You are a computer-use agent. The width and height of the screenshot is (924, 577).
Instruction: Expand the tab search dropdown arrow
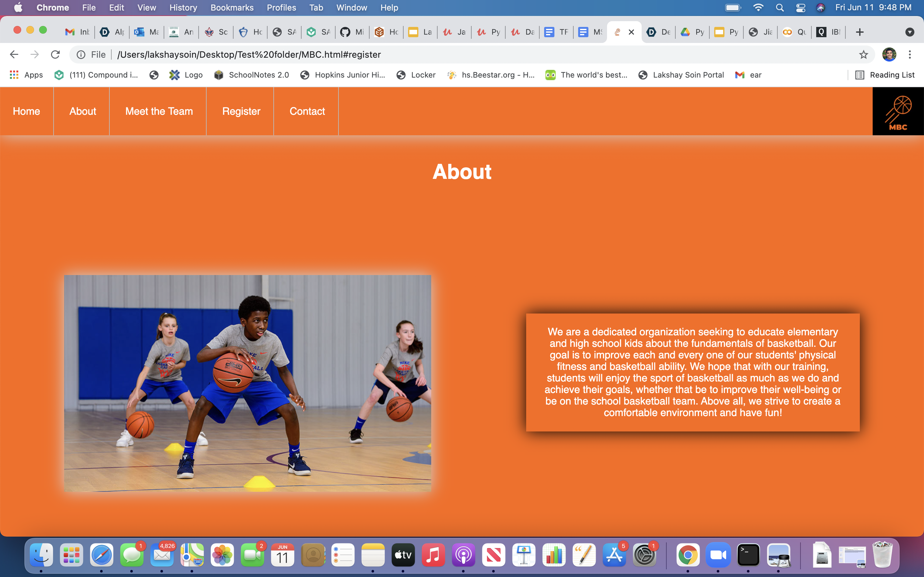[910, 32]
